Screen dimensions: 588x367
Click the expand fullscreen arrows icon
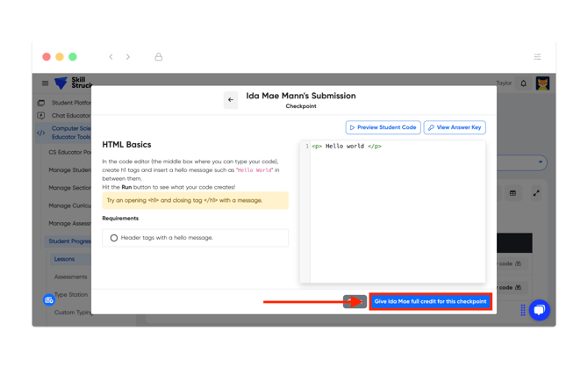(x=535, y=193)
